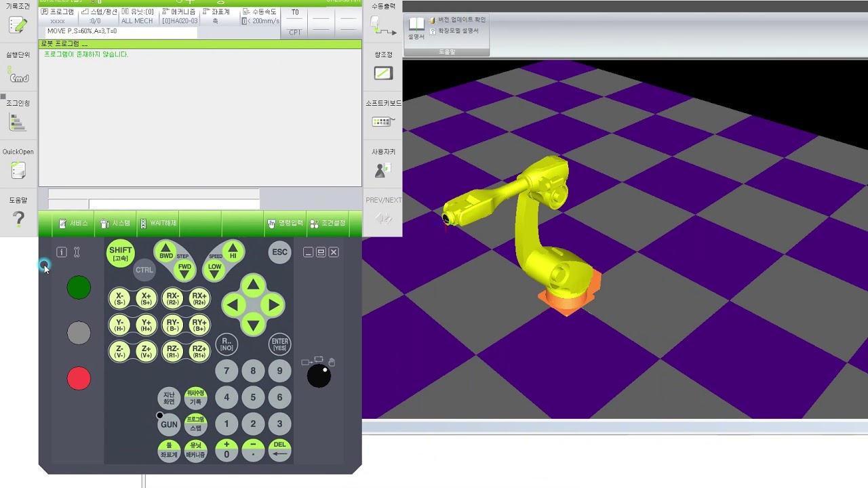The width and height of the screenshot is (868, 488).
Task: Click the Z+ (V+) jog key
Action: coord(146,352)
